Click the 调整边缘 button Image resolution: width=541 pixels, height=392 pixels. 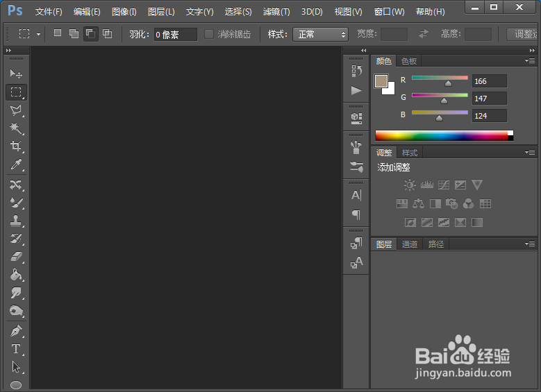[522, 34]
